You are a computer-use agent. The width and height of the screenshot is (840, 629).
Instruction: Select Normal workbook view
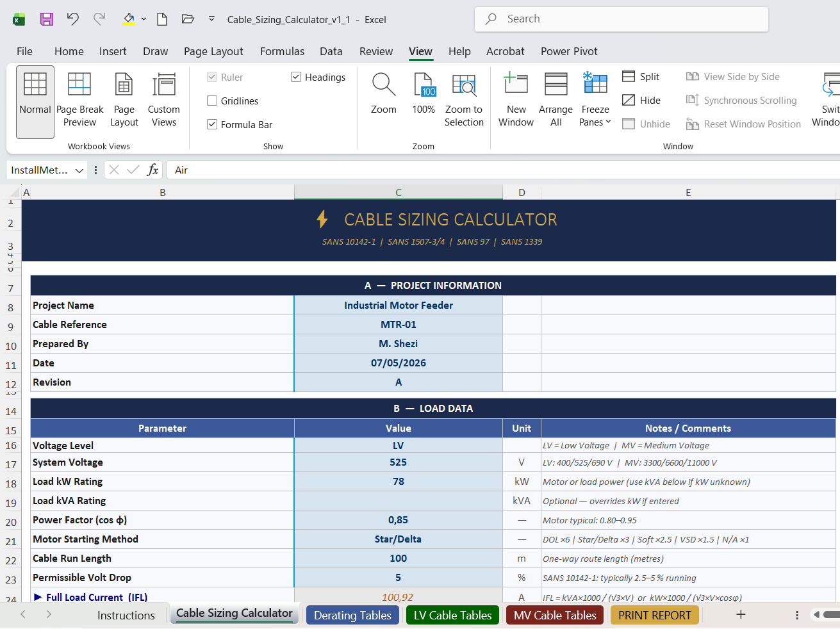[x=35, y=102]
